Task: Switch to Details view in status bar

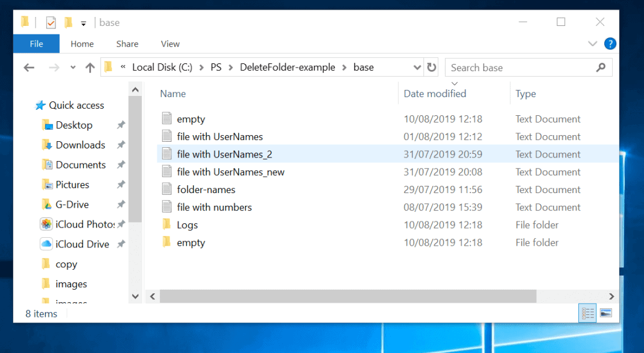Action: click(x=588, y=314)
